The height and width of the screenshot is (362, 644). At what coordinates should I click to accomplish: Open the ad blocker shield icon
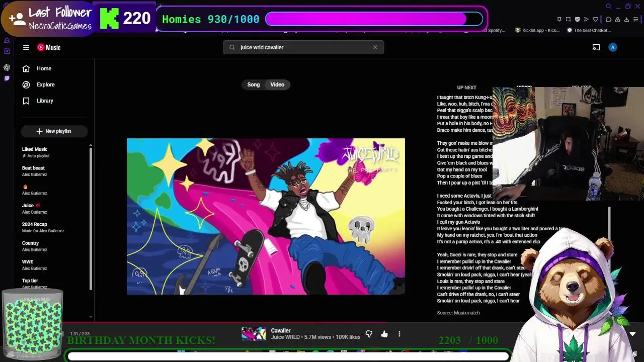[577, 20]
